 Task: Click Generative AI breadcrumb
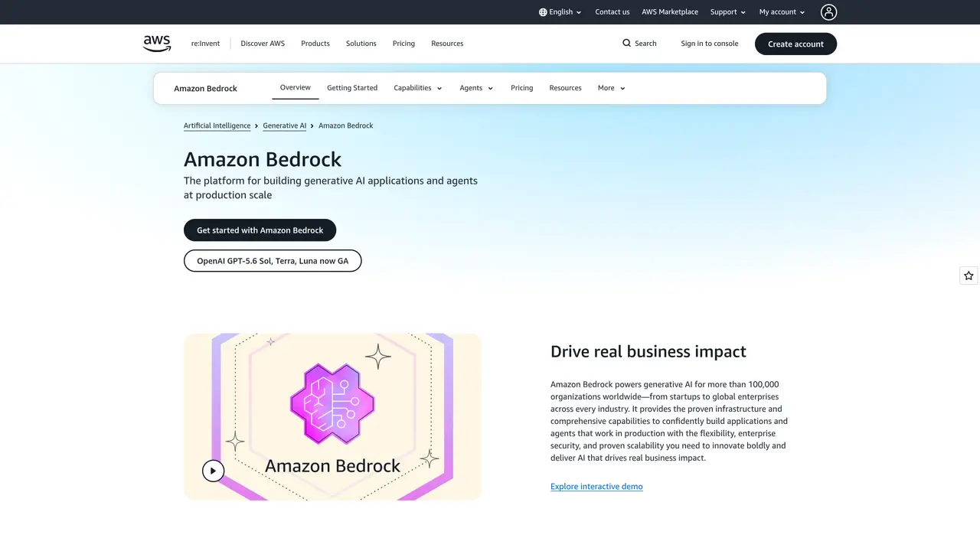[x=285, y=126]
